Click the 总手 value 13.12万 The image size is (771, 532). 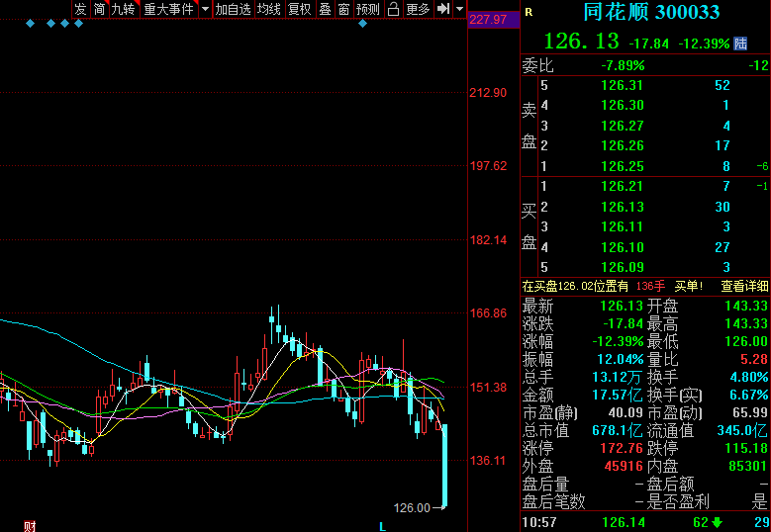[617, 378]
